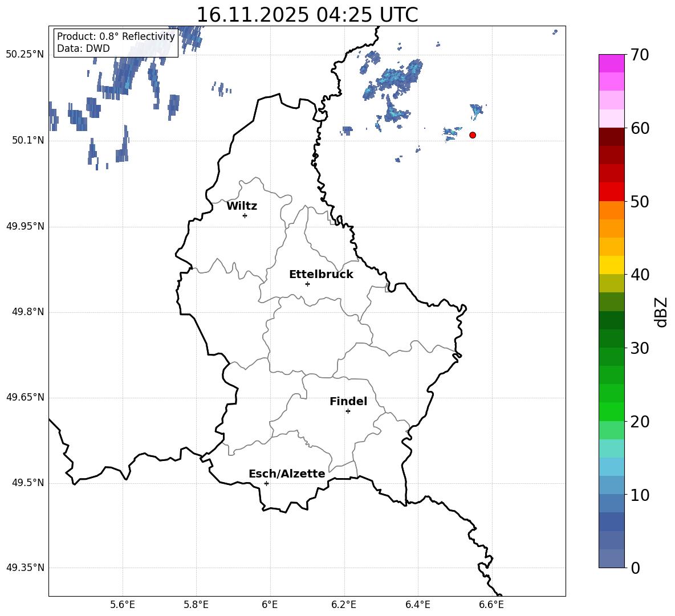This screenshot has width=675, height=616.
Task: Pick the bright red colorbar segment near 50
Action: point(612,191)
